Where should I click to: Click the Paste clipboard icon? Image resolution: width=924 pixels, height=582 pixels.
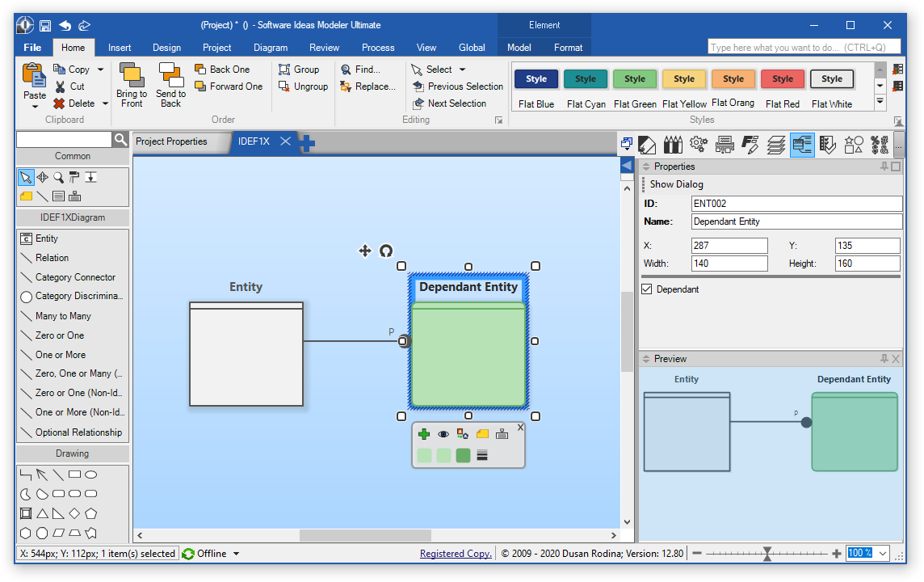[x=35, y=76]
